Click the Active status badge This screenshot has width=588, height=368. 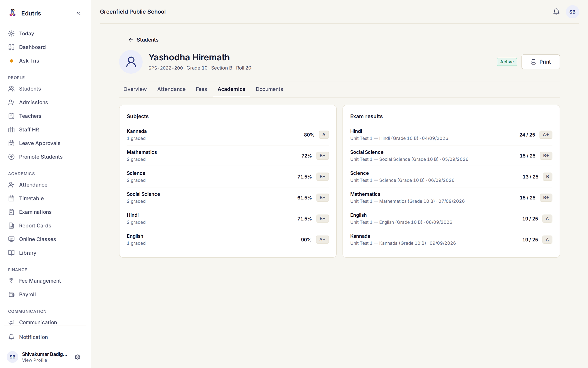507,62
